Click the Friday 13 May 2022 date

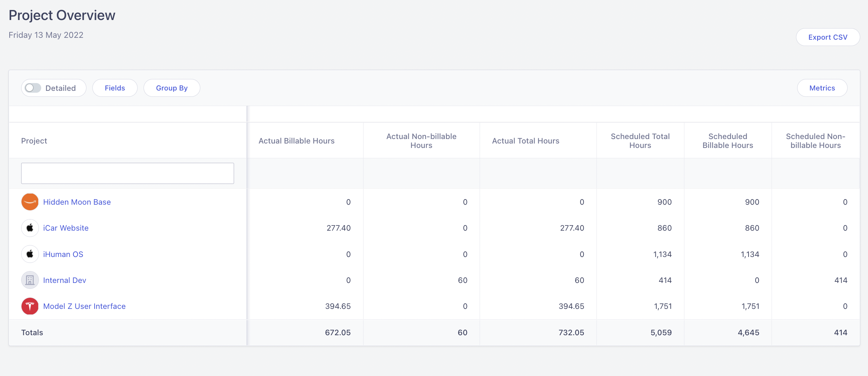(x=46, y=35)
